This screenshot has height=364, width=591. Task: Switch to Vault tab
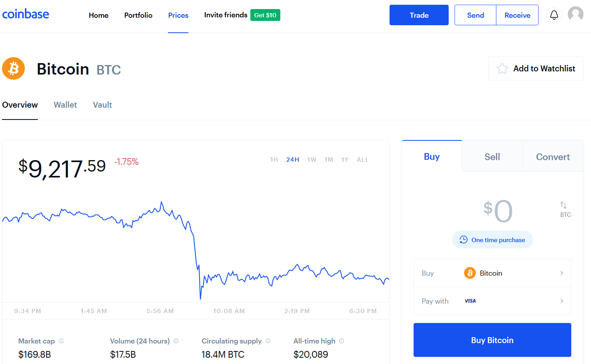pyautogui.click(x=103, y=105)
